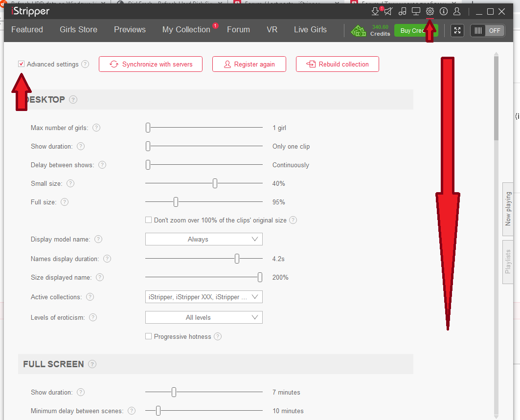
Task: Open the Playlists side tab
Action: coord(508,262)
